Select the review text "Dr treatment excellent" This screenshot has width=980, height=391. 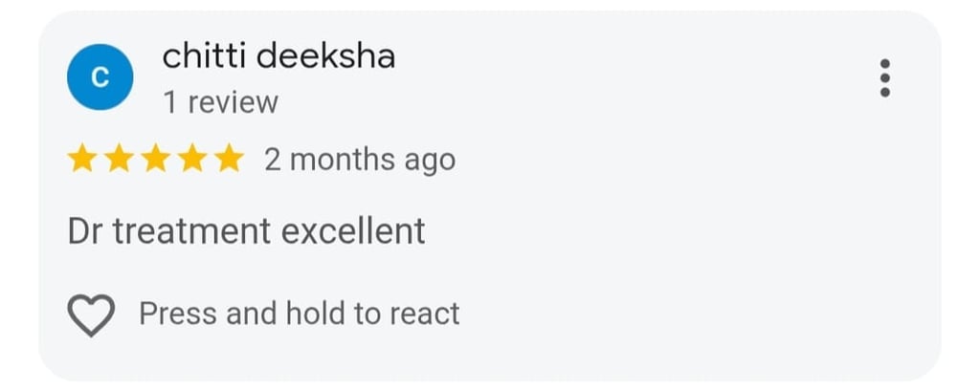click(246, 231)
